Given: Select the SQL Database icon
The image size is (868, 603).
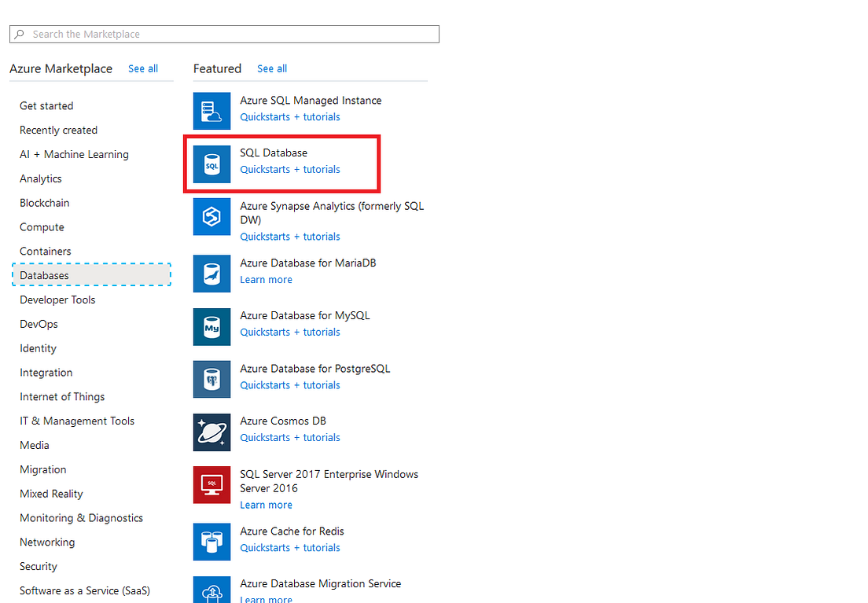Looking at the screenshot, I should (211, 164).
